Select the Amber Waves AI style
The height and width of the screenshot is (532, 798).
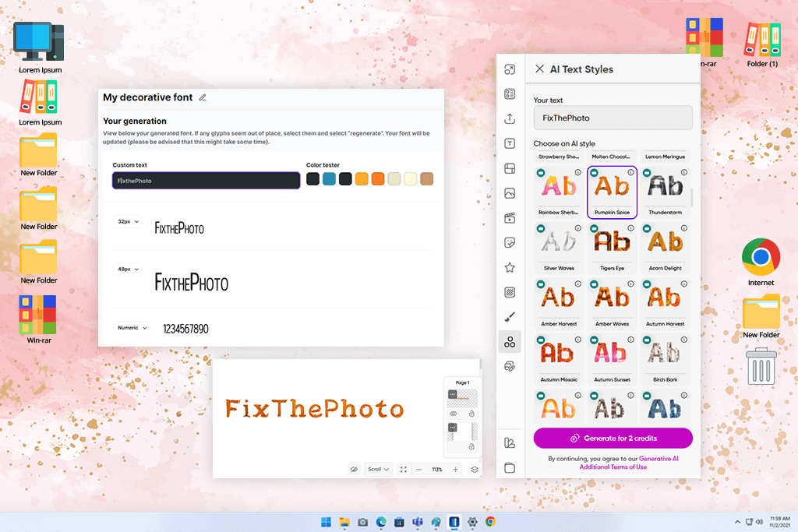612,304
